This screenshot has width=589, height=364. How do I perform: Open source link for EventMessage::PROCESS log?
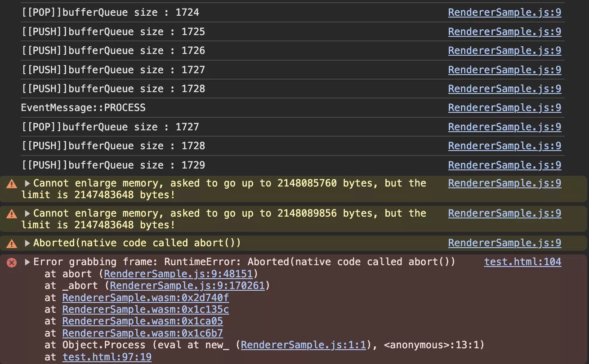(504, 108)
